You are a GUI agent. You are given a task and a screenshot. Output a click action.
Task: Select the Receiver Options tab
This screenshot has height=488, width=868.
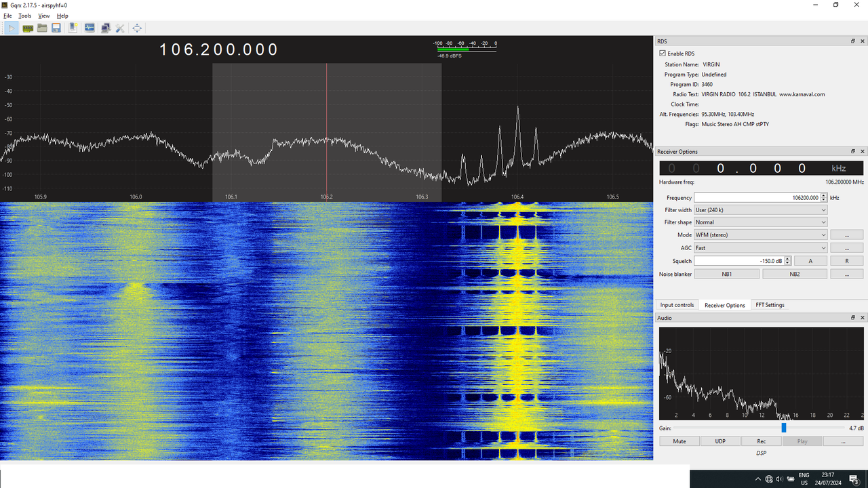[x=725, y=305]
